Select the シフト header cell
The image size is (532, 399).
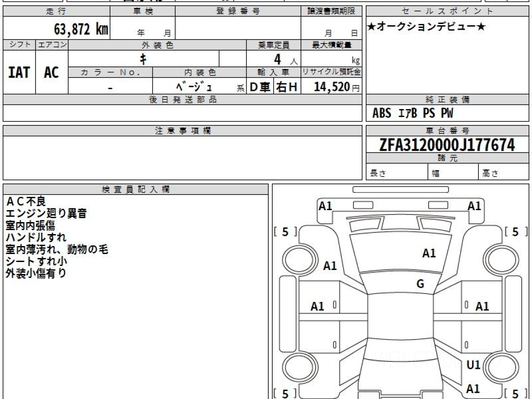[x=20, y=45]
